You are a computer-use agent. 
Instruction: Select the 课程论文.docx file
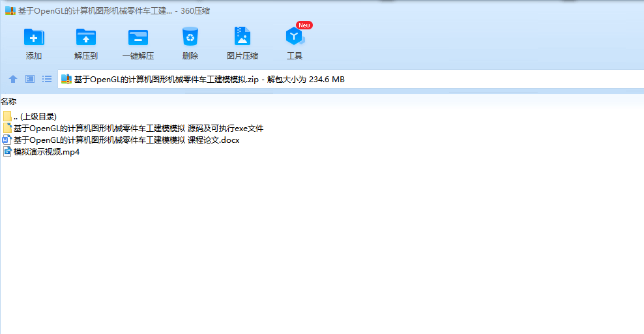[x=121, y=140]
